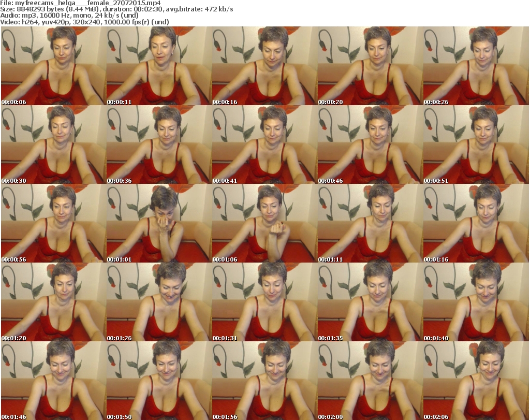Select the thumbnail stamped 00:00:51

click(x=476, y=144)
